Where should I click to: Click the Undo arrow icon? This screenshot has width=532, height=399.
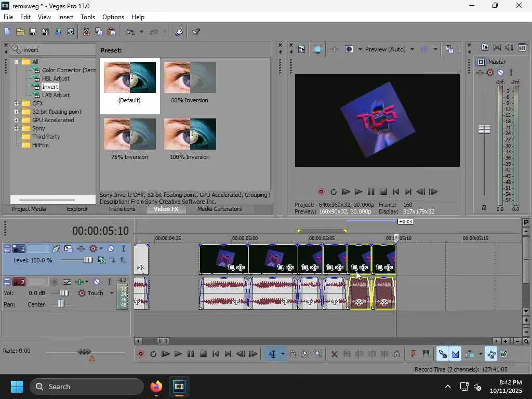[130, 32]
